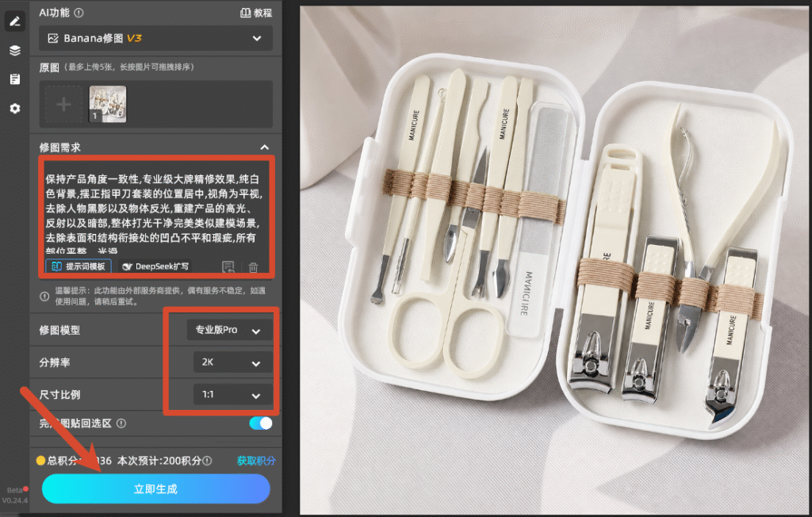Open the 提示词模板 prompt templates
812x517 pixels.
(x=79, y=266)
